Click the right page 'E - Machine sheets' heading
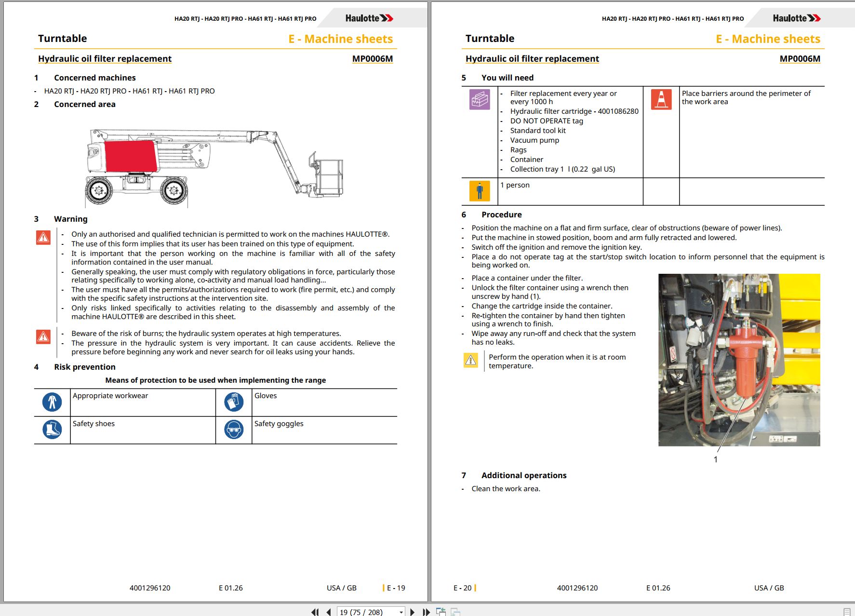The width and height of the screenshot is (855, 616). [x=768, y=39]
